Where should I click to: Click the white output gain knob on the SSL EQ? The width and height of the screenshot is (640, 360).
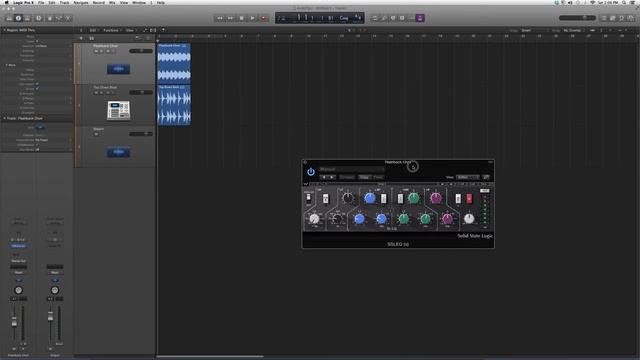pyautogui.click(x=469, y=218)
